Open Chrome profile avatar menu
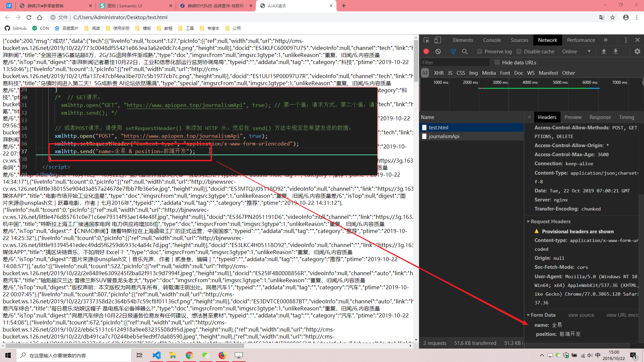The image size is (644, 362). [626, 17]
